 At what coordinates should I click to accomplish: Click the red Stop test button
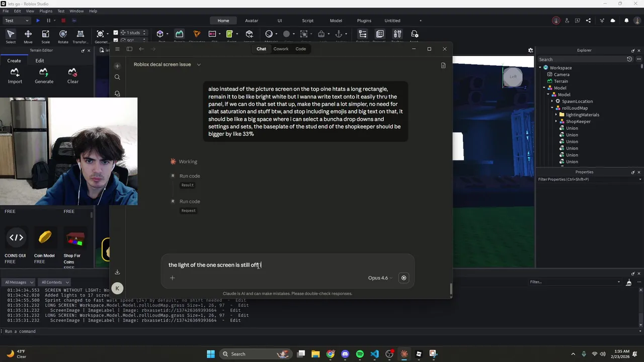pos(63,21)
